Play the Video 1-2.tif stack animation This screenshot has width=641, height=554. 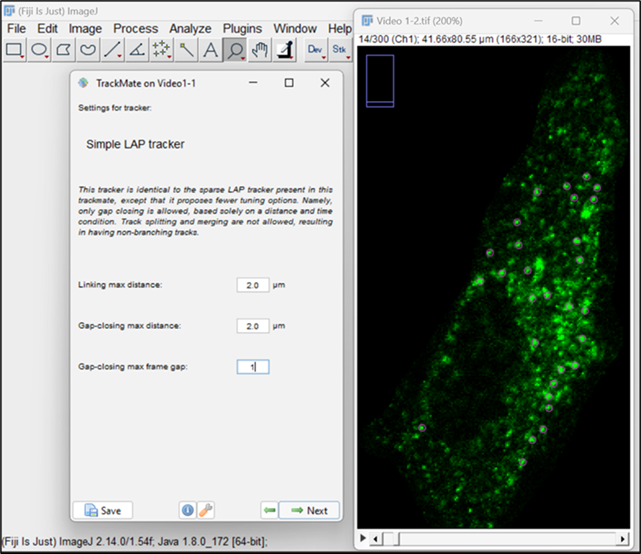(363, 538)
